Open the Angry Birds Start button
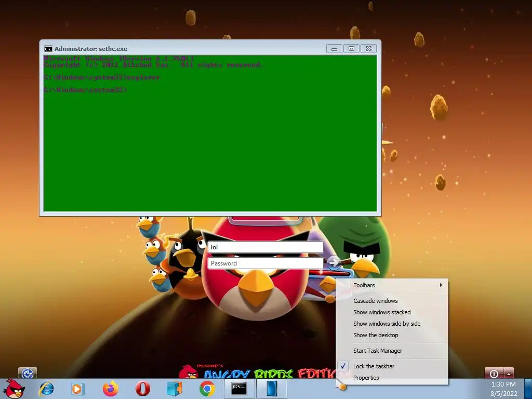 pyautogui.click(x=14, y=389)
